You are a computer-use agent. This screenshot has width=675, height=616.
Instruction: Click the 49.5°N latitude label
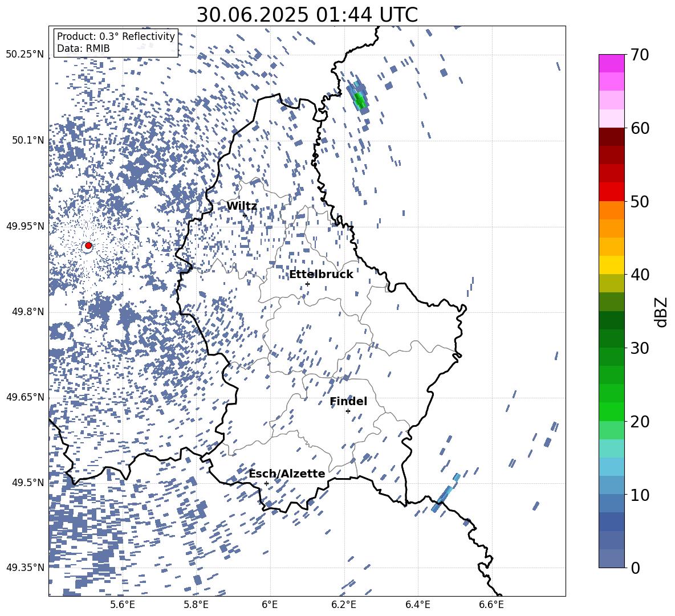(28, 482)
